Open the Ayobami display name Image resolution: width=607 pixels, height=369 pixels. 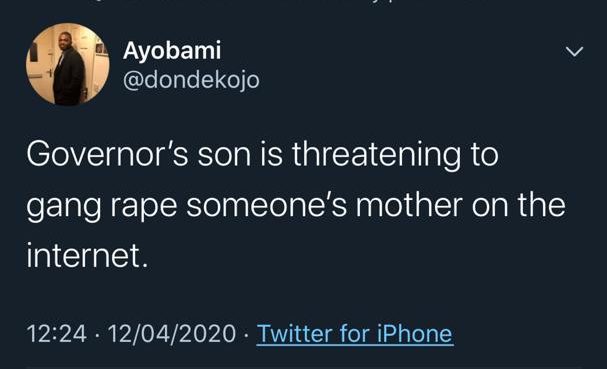(172, 50)
